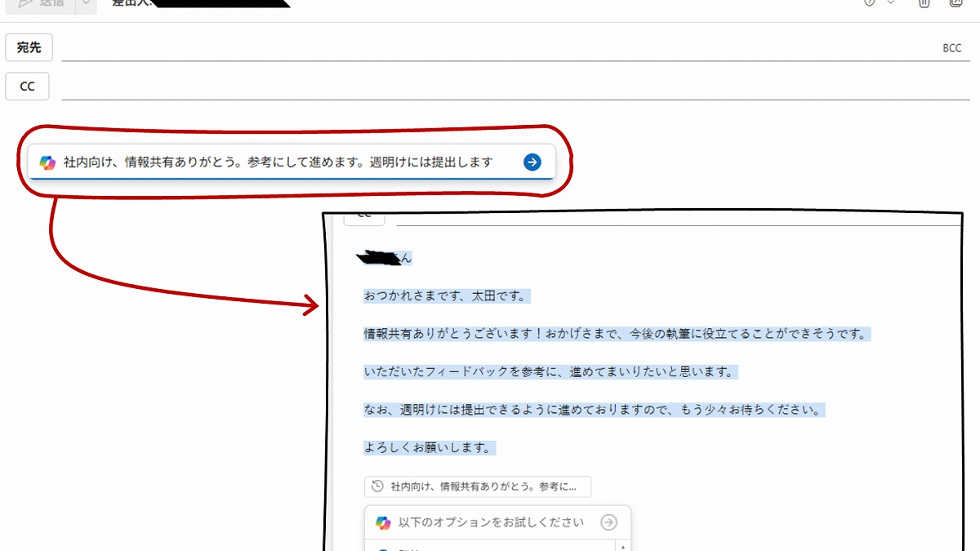Screen dimensions: 980x551
Task: Open the dropdown chevron beside the top-right round icon
Action: point(891,3)
